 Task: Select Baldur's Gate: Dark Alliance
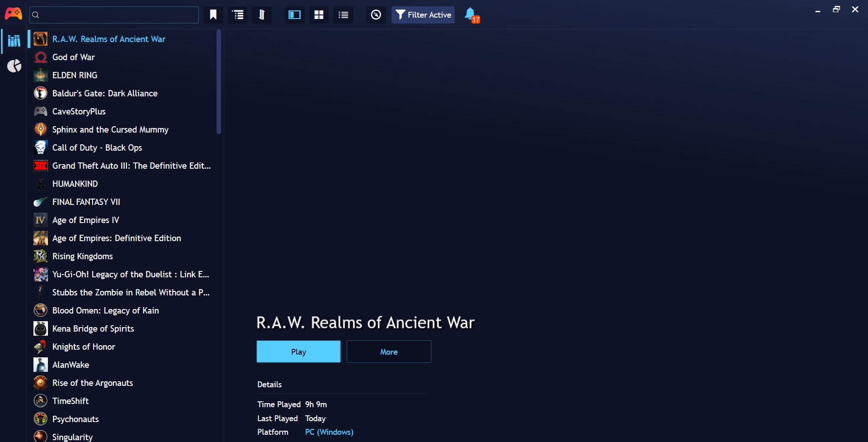122,93
